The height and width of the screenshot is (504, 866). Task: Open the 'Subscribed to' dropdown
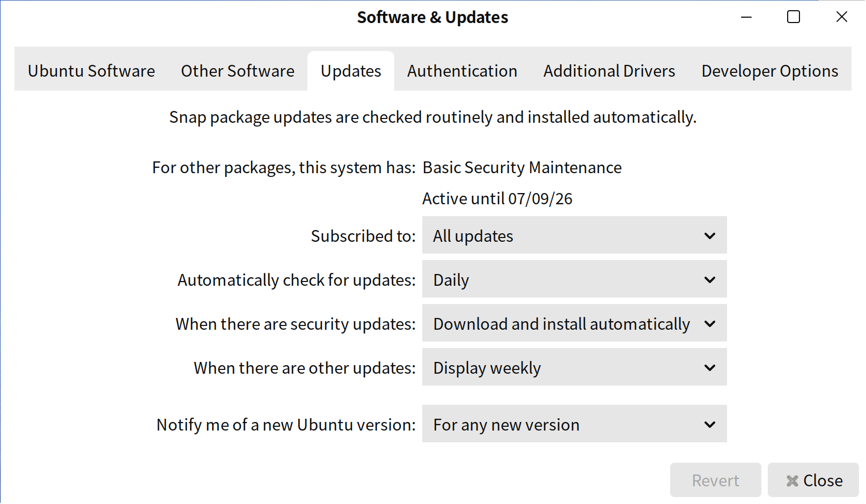[x=574, y=235]
